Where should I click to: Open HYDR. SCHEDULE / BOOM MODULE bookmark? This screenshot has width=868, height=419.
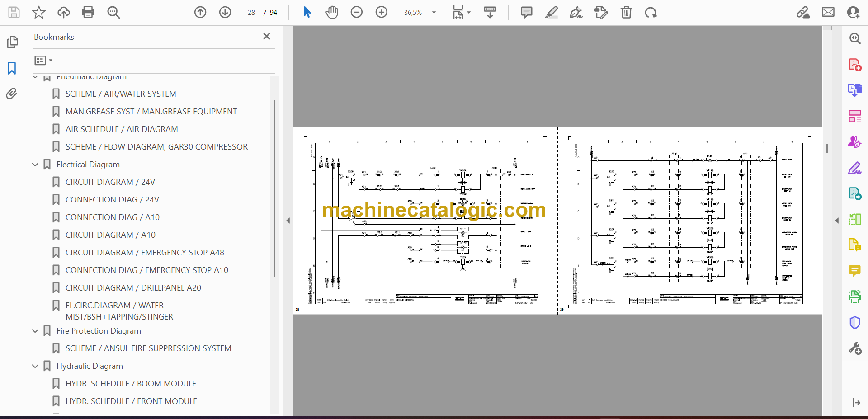coord(131,384)
